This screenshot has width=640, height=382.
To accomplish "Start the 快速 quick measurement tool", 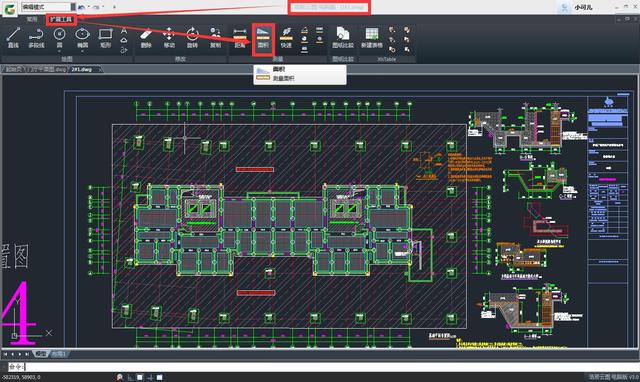I will 287,38.
